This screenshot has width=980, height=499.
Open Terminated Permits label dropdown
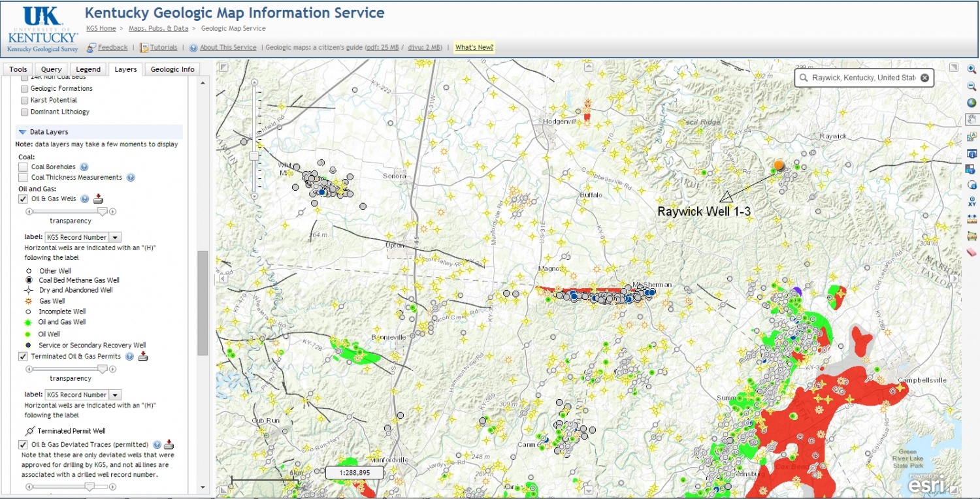pyautogui.click(x=115, y=395)
